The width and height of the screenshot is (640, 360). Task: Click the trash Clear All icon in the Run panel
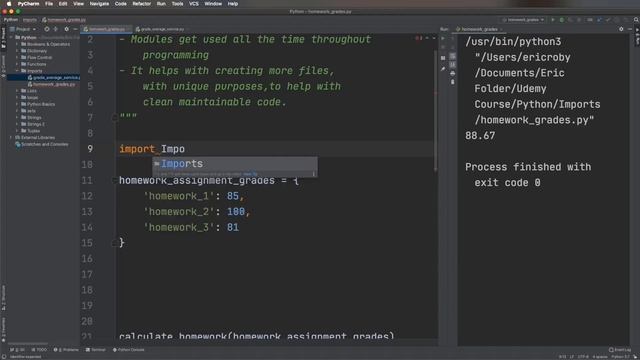point(453,82)
